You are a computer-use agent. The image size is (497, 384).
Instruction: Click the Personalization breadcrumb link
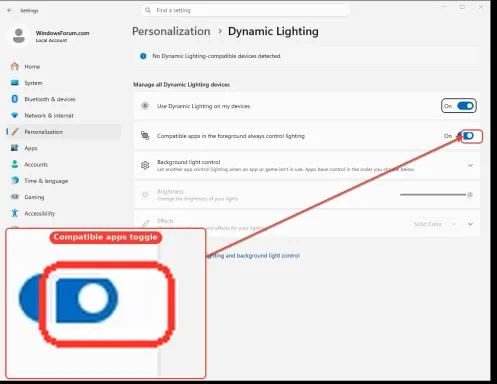tap(171, 31)
